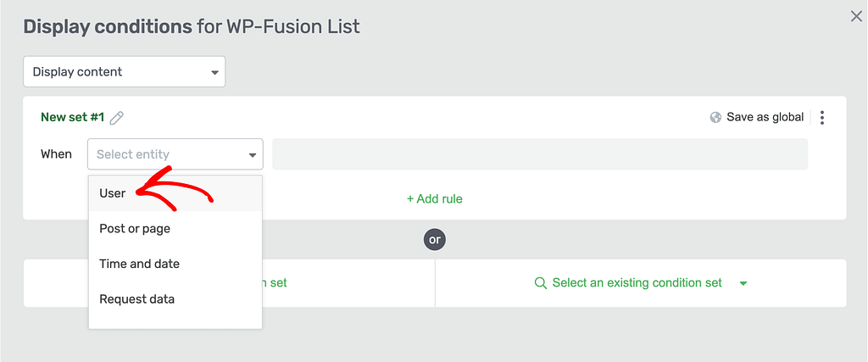The width and height of the screenshot is (868, 362).
Task: Click the globe icon before Save as global
Action: click(715, 117)
